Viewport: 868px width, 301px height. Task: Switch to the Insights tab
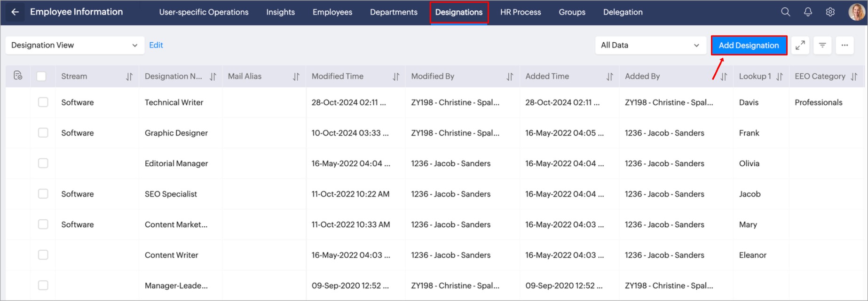(281, 12)
